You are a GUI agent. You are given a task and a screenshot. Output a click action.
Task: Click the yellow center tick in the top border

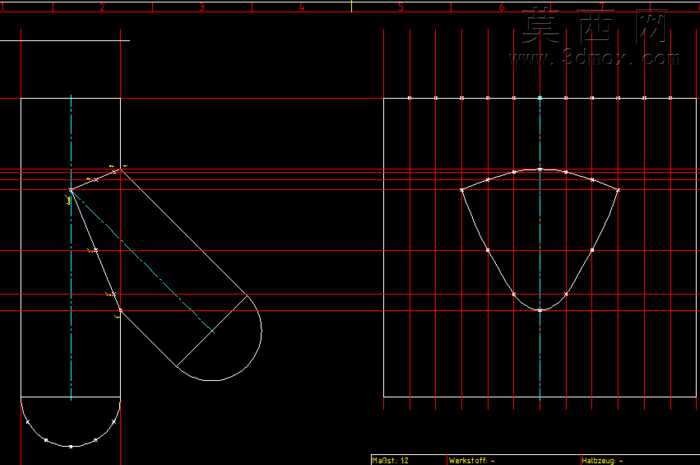tap(351, 6)
